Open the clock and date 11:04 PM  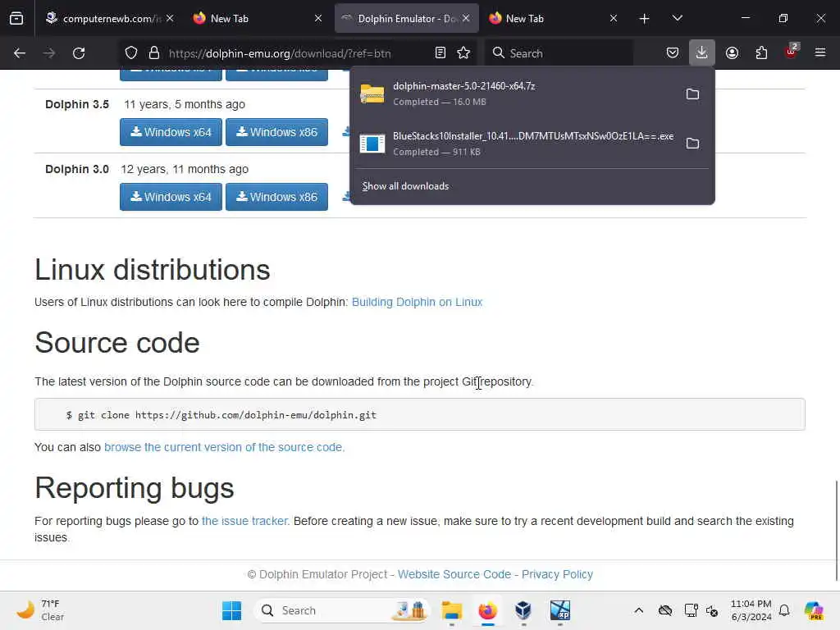tap(751, 610)
